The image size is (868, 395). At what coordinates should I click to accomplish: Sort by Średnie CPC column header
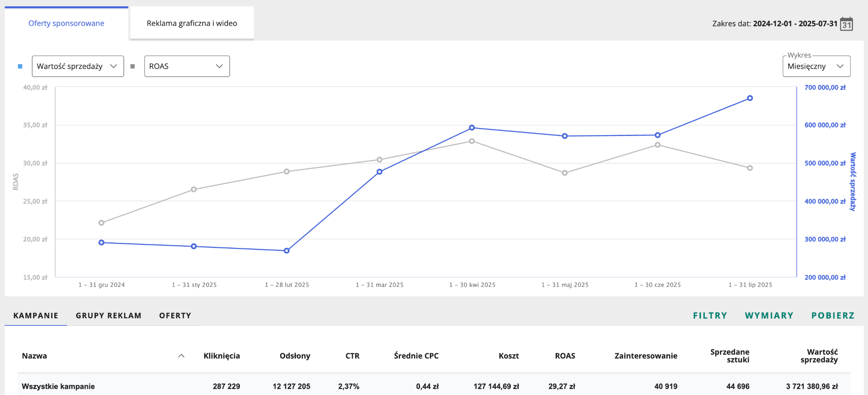[416, 356]
